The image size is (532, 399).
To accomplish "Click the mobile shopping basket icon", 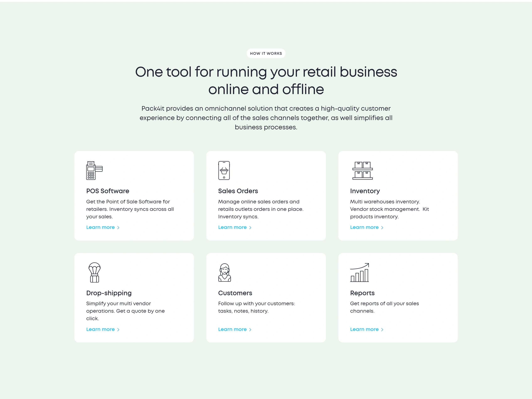I will click(224, 170).
